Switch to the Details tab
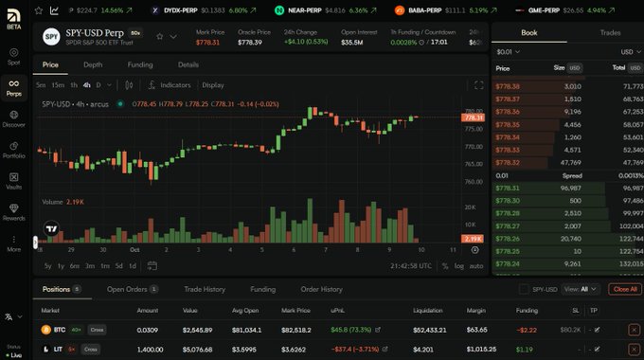The width and height of the screenshot is (644, 360). click(x=188, y=64)
